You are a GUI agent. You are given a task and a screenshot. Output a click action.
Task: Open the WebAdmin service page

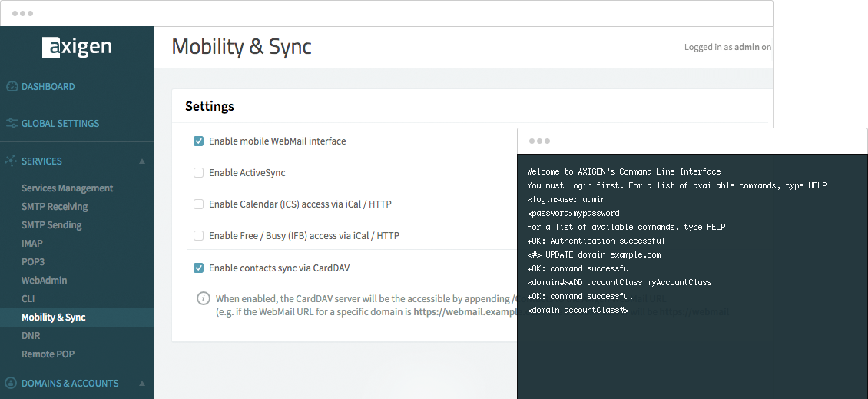45,281
